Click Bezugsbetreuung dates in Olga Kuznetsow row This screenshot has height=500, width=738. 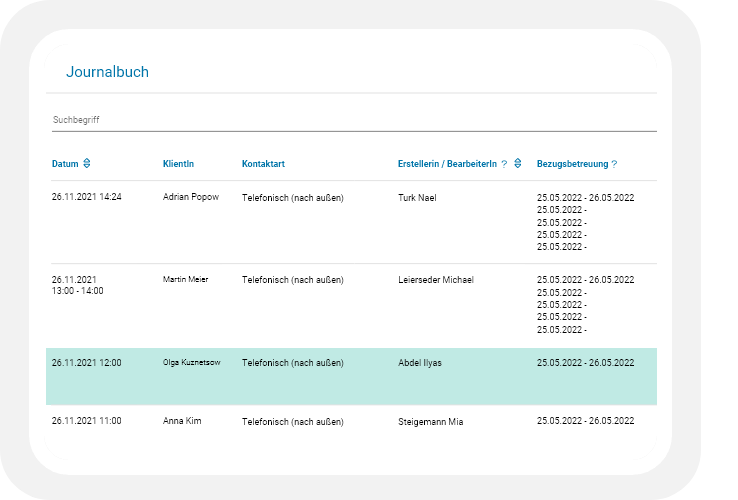tap(586, 363)
